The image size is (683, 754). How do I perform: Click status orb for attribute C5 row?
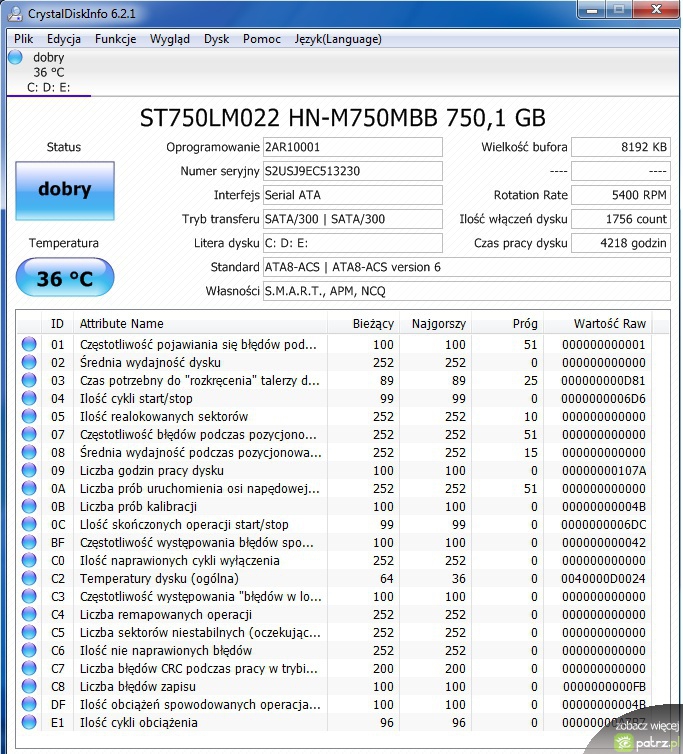point(29,633)
